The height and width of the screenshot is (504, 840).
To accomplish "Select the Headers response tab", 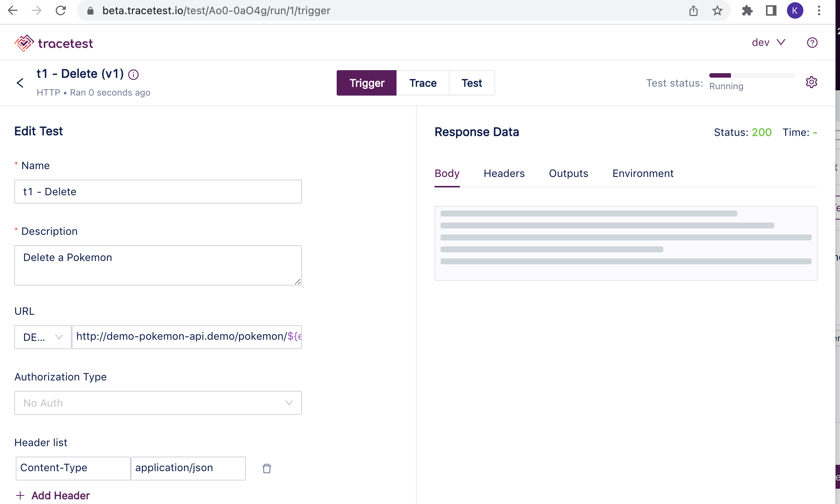I will pyautogui.click(x=504, y=174).
